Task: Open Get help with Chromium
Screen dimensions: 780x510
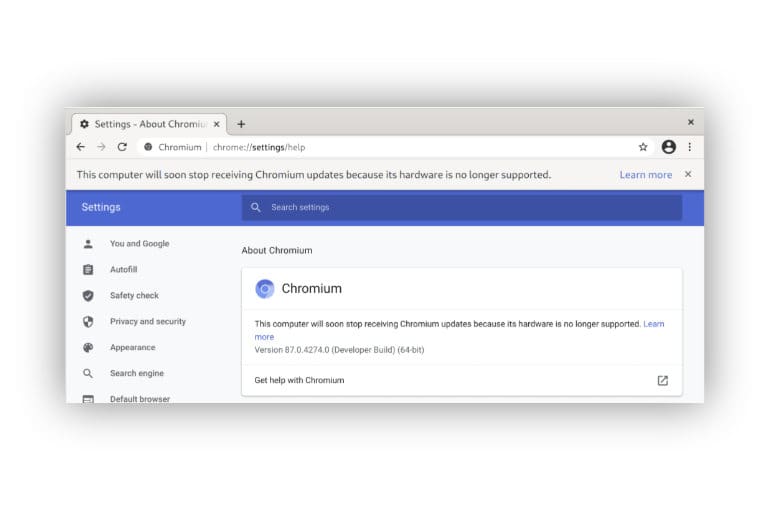Action: click(462, 380)
